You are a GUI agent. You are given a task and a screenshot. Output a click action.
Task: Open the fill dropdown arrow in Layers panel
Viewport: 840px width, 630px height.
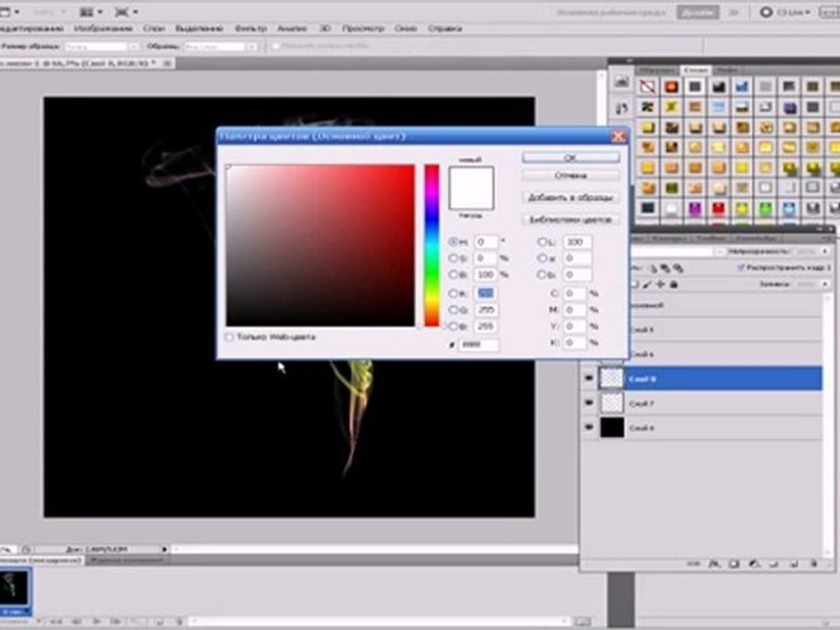[825, 283]
